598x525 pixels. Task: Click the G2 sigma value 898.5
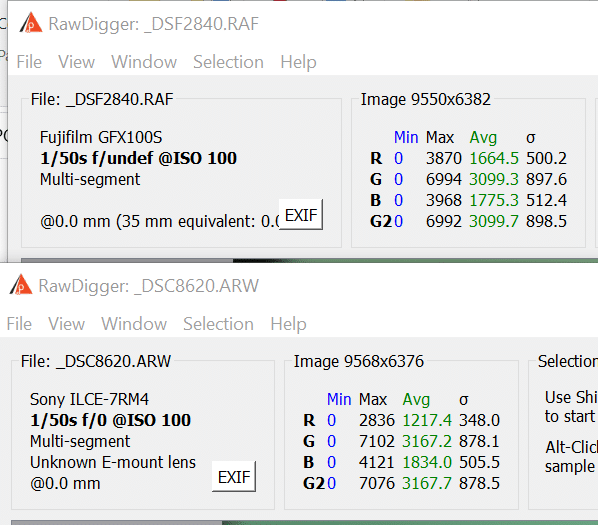[x=547, y=221]
